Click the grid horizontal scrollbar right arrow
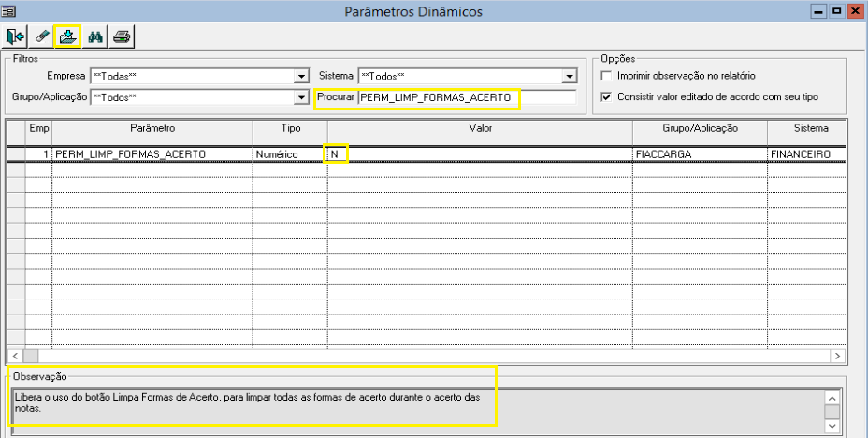Screen dimensions: 868x438 coord(838,356)
